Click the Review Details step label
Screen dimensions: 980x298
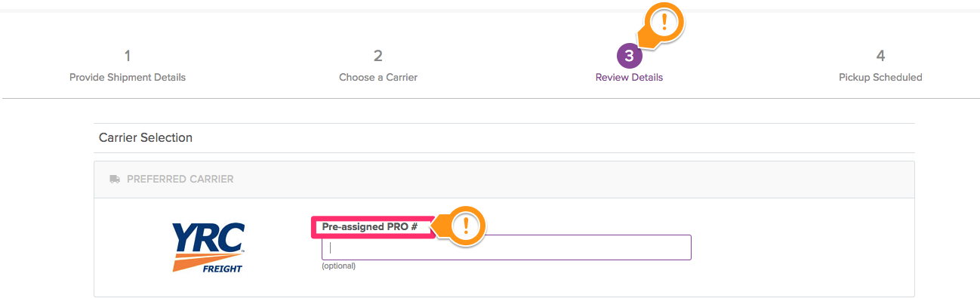click(x=629, y=77)
